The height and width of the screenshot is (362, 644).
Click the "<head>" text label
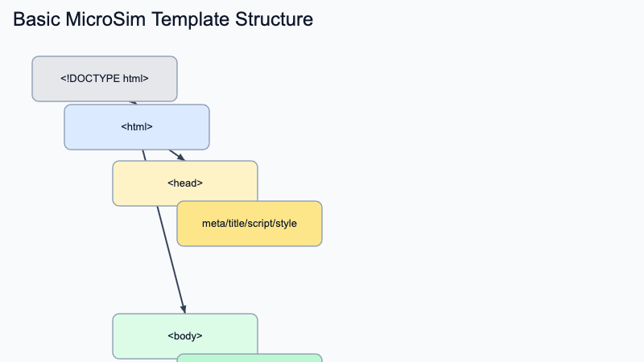[x=185, y=183]
